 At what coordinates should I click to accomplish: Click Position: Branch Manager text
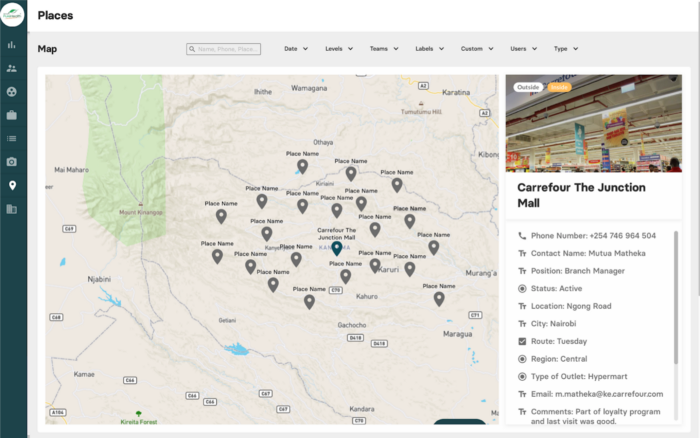click(578, 271)
